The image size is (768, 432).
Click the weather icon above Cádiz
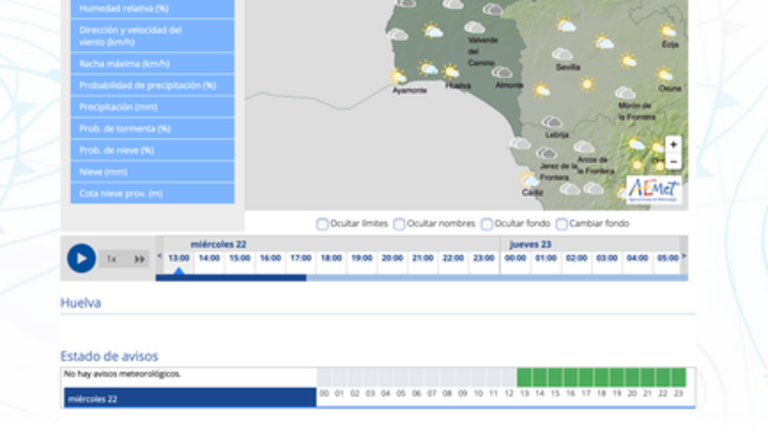coord(529,179)
